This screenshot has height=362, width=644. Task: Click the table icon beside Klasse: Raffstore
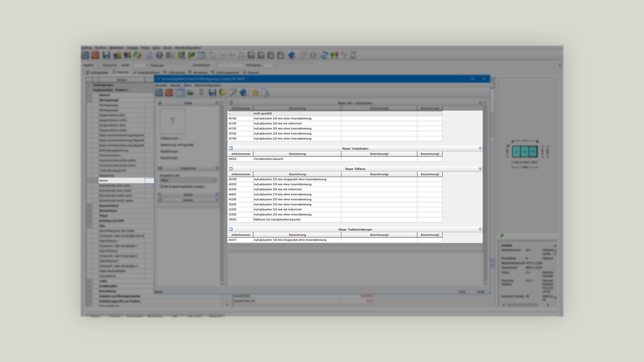[231, 169]
